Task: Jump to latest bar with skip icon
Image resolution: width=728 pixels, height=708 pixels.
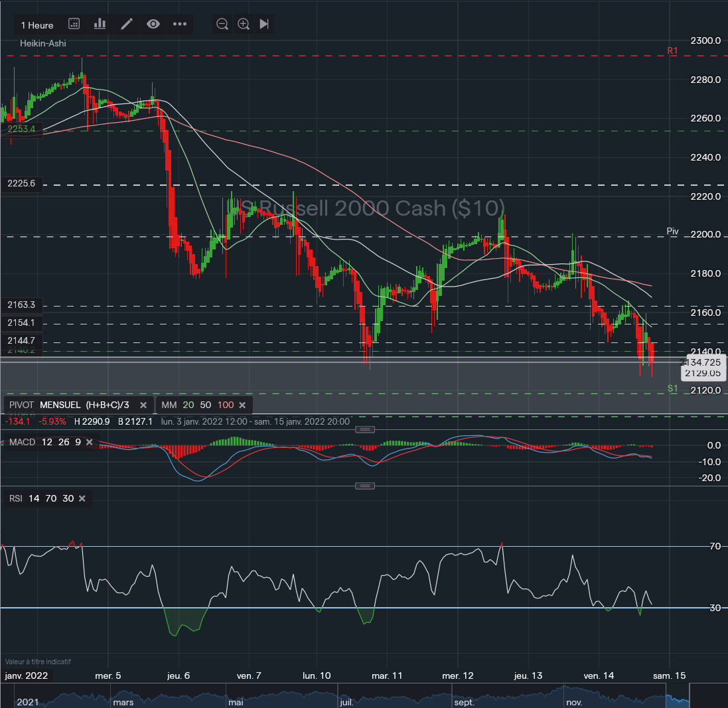Action: point(264,24)
